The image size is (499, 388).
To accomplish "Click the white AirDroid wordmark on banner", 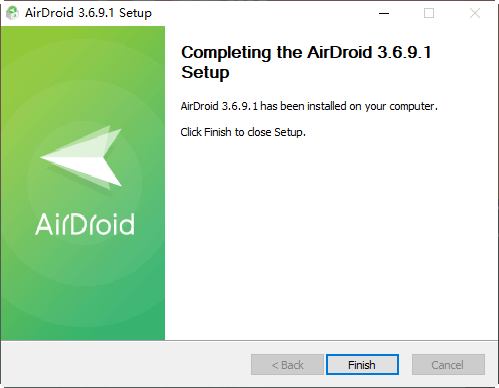I will click(85, 224).
